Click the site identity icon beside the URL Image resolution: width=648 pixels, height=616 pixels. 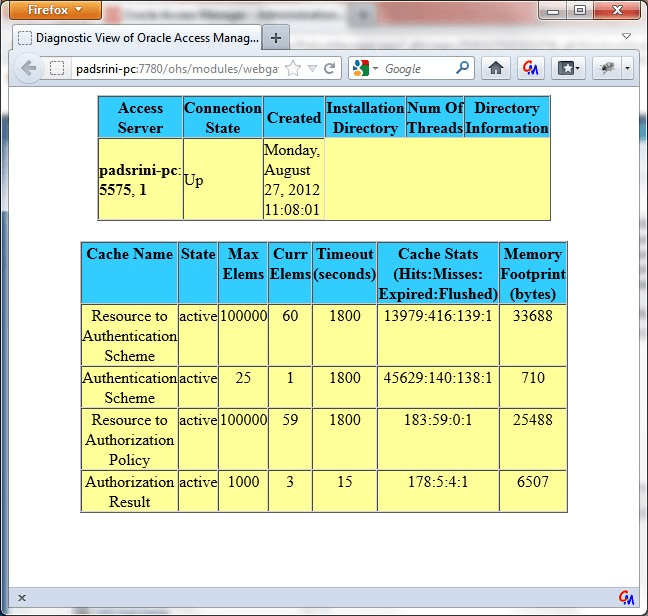(x=57, y=68)
